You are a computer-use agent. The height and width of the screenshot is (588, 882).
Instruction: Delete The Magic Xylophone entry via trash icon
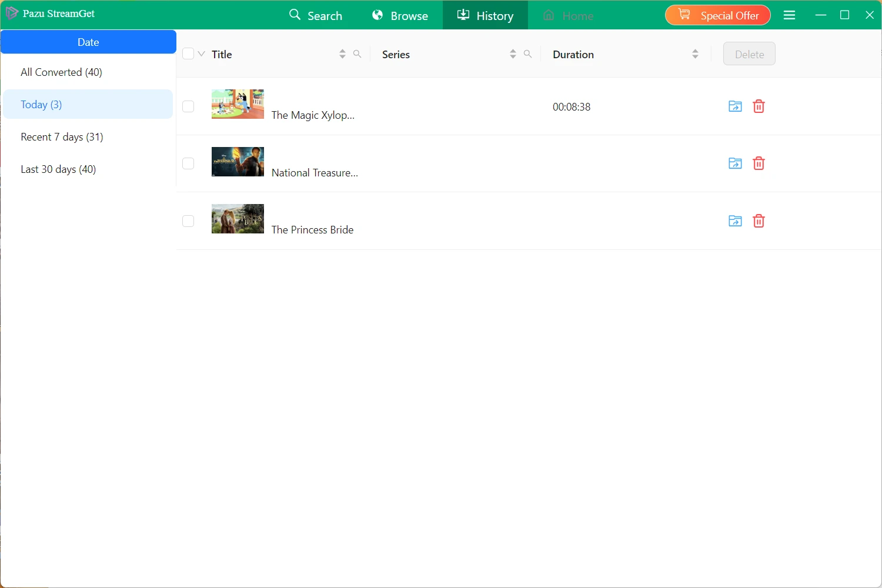(x=759, y=106)
